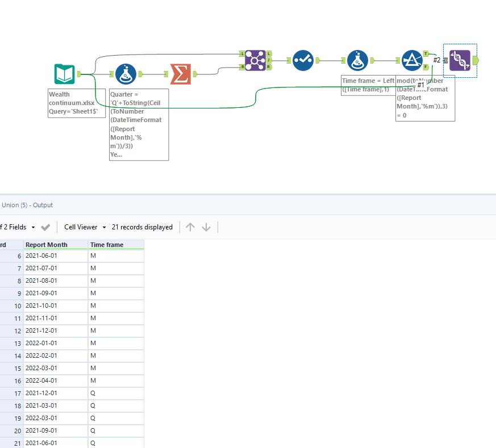Click the Wealth continuum.xlsx annotation box
Viewport: 496px width, 448px height.
point(77,103)
